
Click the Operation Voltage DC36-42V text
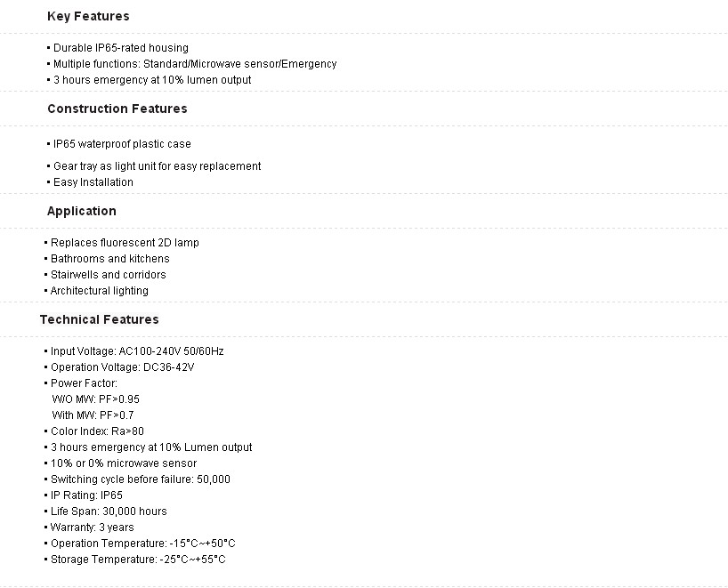click(x=122, y=367)
